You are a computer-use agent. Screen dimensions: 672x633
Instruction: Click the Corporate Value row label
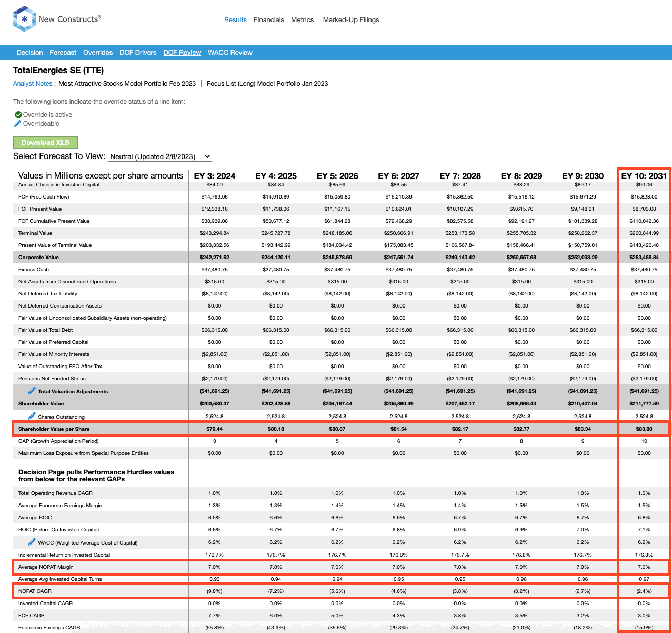pyautogui.click(x=38, y=258)
